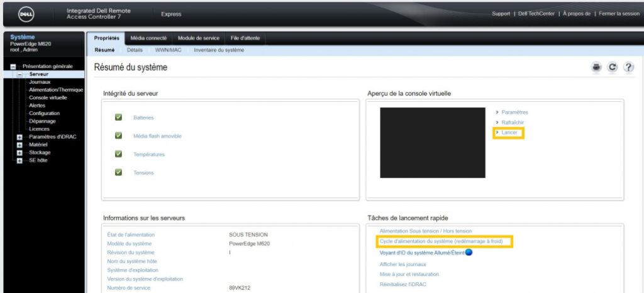Expand the Paramètres d'iDRAC tree node

(x=19, y=137)
